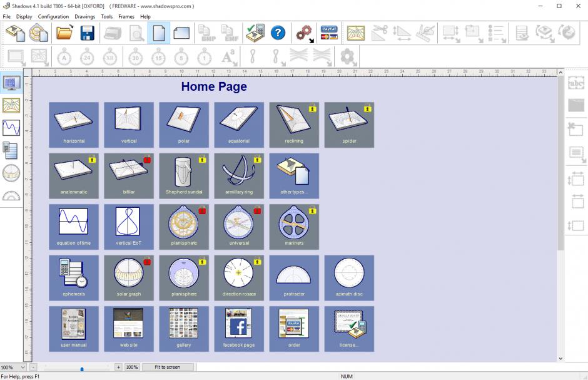Image resolution: width=588 pixels, height=380 pixels.
Task: Open the equation of time graph
Action: pos(74,226)
